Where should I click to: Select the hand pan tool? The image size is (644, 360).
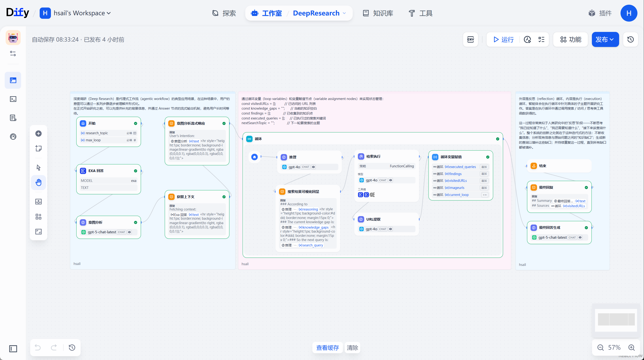click(x=38, y=183)
